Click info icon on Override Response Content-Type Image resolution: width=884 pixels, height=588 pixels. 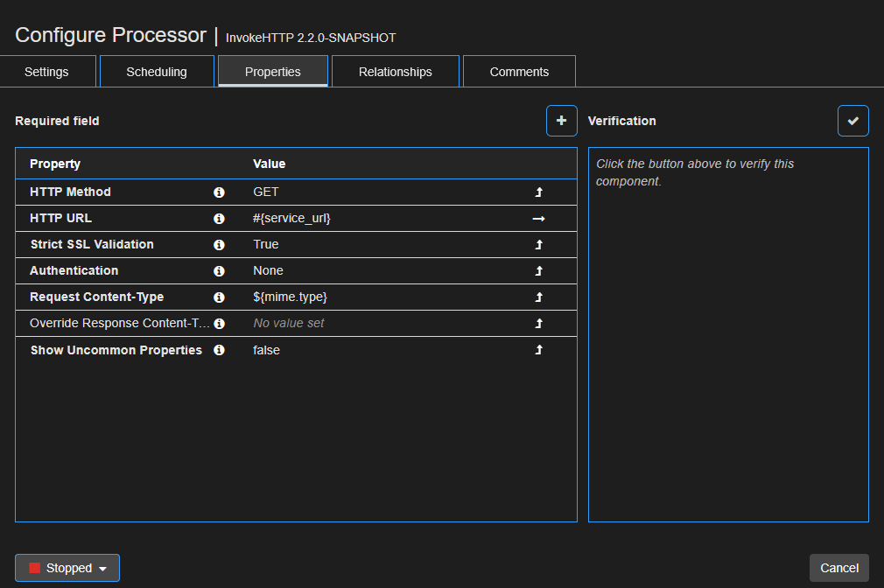219,323
